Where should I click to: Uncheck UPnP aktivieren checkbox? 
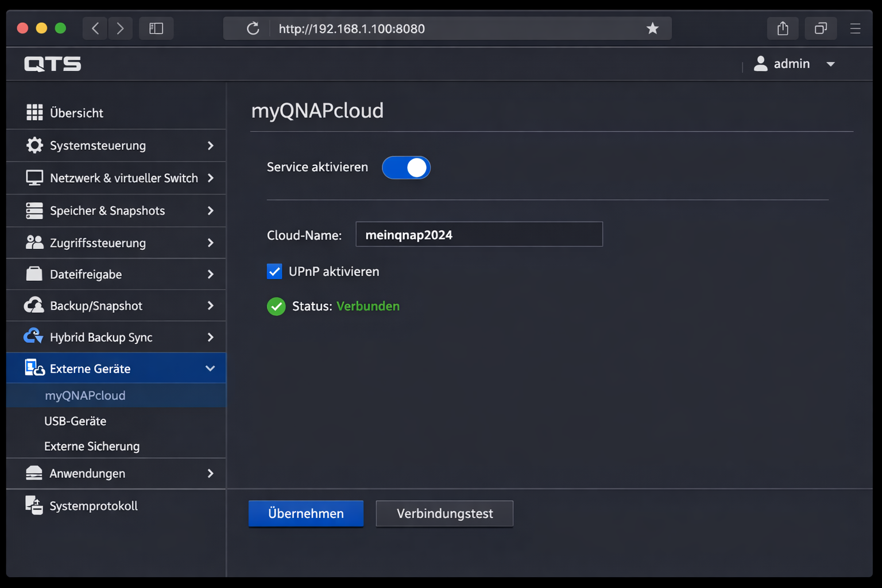pos(274,271)
